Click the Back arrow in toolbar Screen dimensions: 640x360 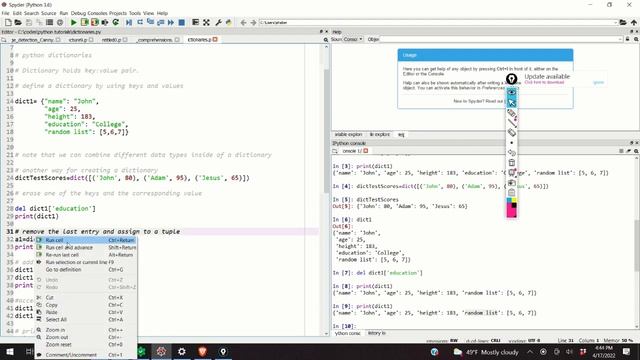tap(243, 22)
